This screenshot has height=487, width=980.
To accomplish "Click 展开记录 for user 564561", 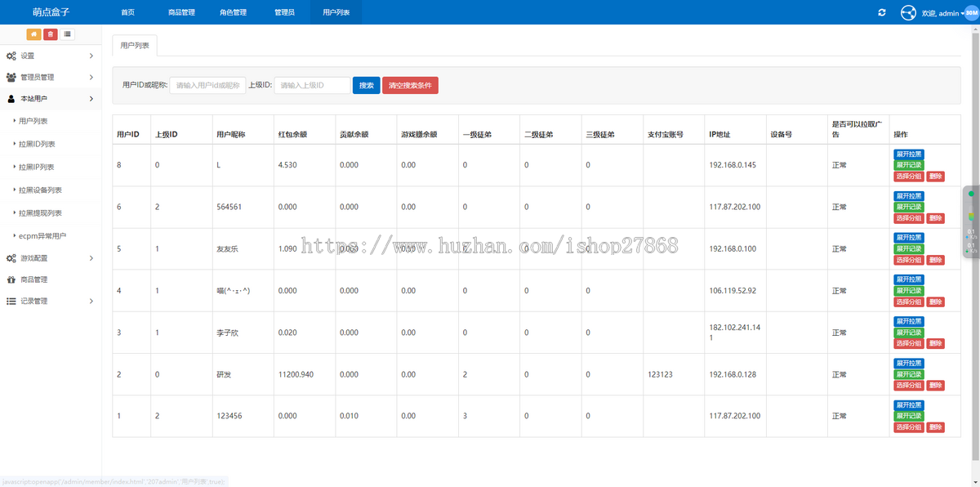I will (x=909, y=207).
